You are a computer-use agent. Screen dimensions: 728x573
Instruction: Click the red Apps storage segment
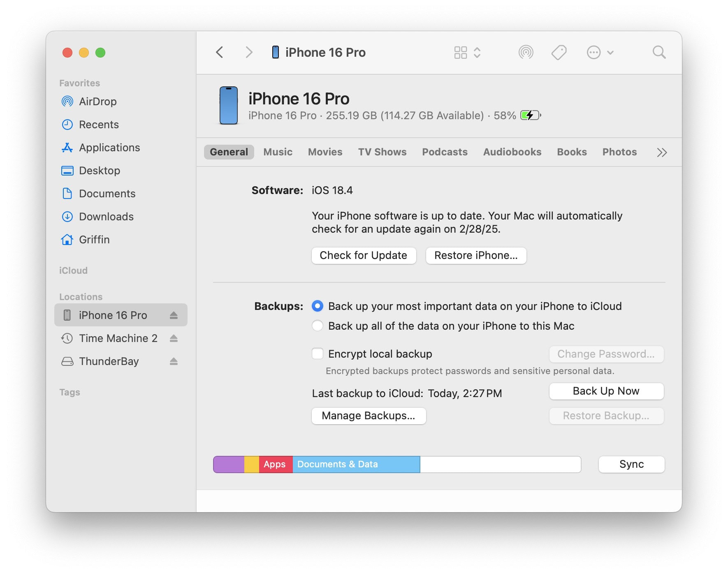coord(275,464)
